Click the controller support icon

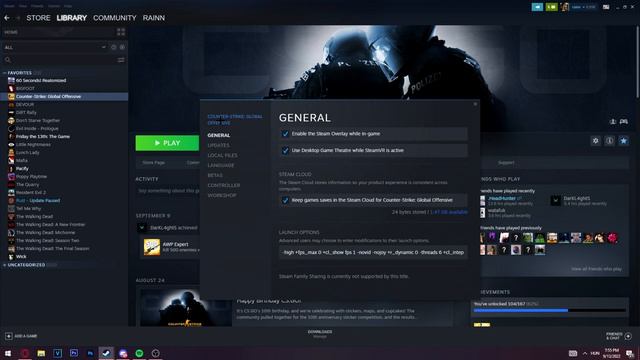pyautogui.click(x=624, y=122)
